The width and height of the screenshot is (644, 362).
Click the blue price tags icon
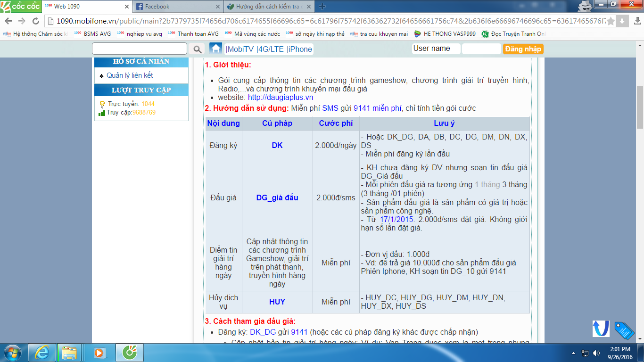(625, 330)
